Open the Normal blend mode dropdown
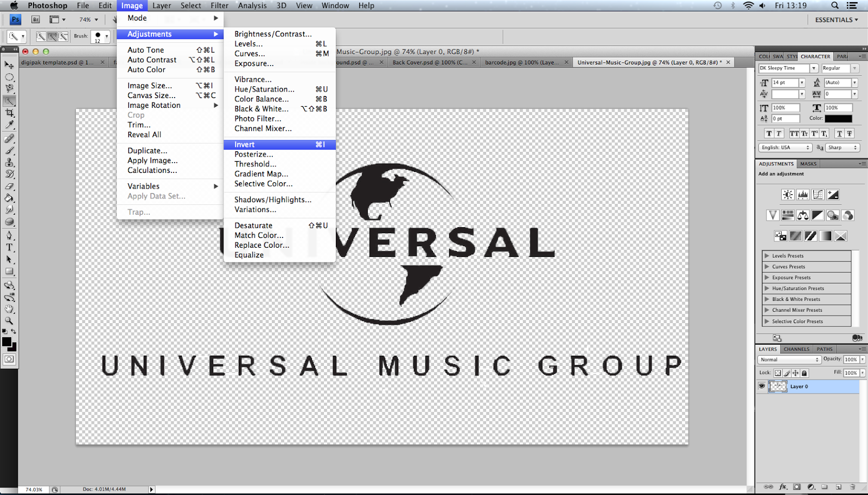This screenshot has width=868, height=495. tap(789, 359)
